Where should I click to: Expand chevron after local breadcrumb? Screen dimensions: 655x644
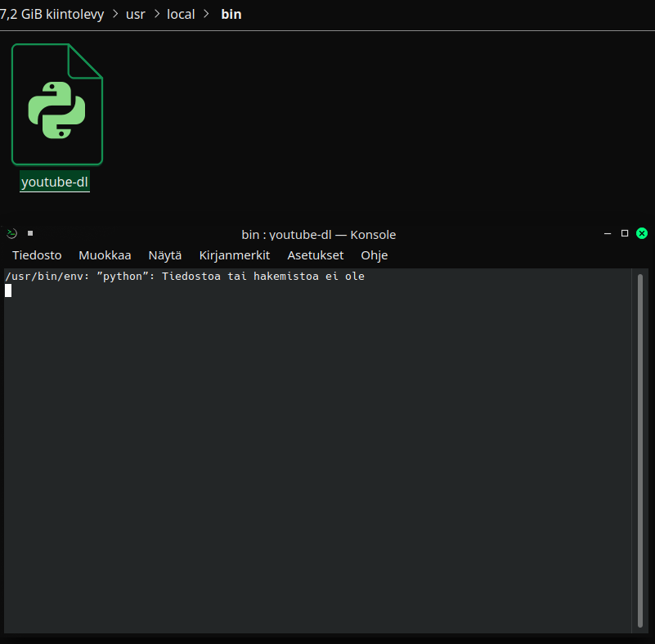click(206, 14)
